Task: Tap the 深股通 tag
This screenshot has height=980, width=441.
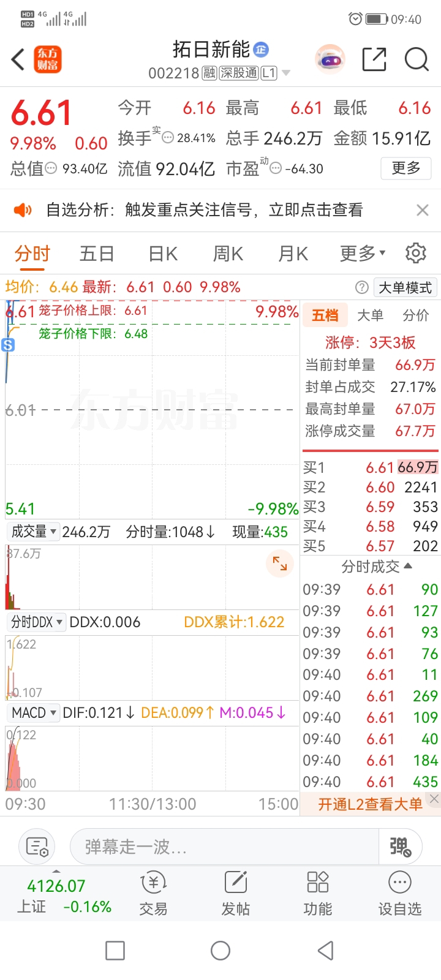Action: 239,73
